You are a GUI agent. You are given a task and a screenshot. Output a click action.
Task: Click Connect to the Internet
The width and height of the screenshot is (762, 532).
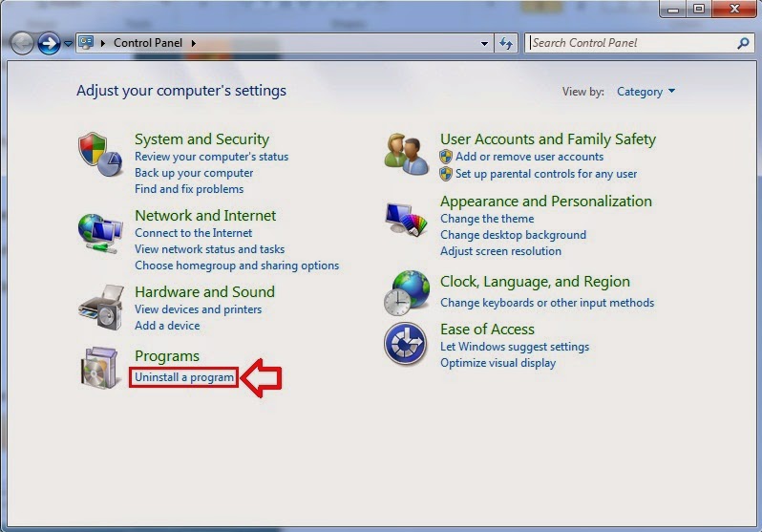pos(194,233)
